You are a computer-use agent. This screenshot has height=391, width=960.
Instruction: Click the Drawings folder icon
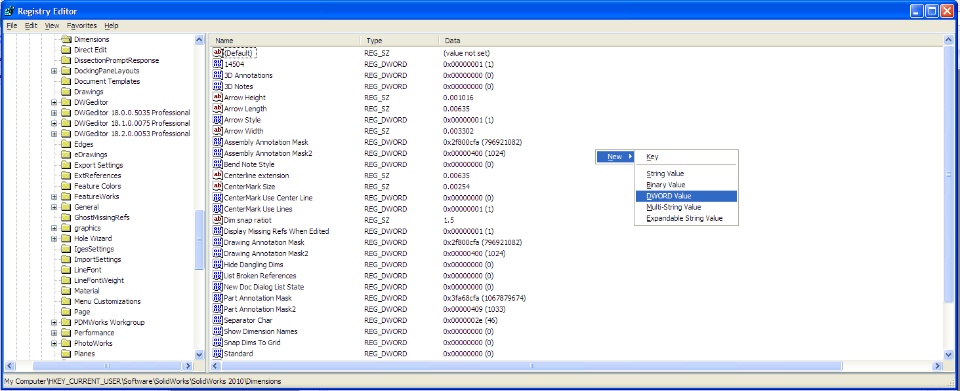coord(66,92)
